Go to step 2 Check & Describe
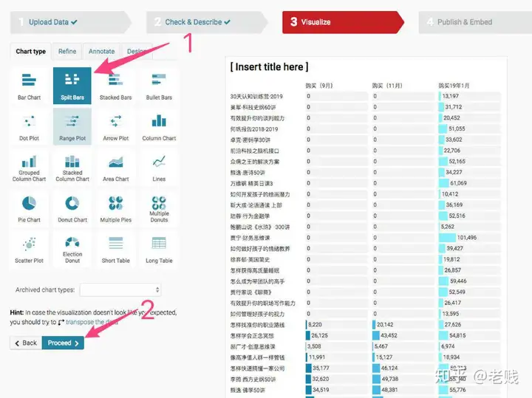The width and height of the screenshot is (532, 398). point(206,22)
